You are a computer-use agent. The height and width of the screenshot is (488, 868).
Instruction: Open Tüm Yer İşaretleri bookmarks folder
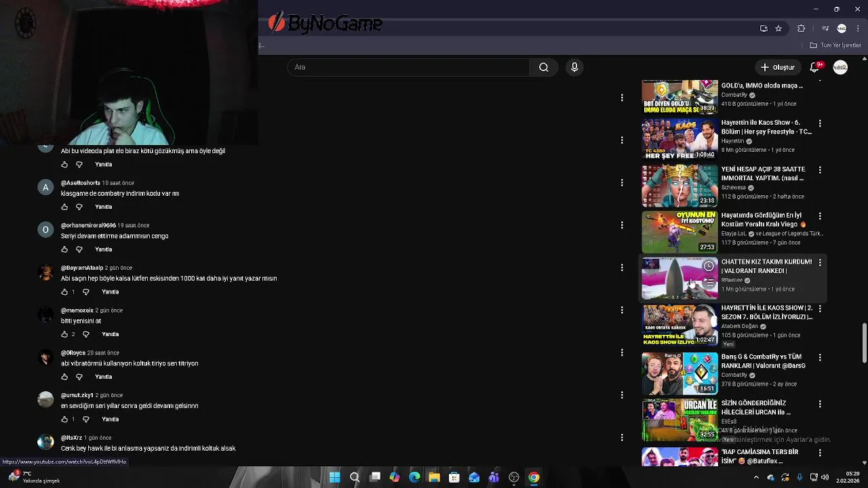tap(835, 45)
